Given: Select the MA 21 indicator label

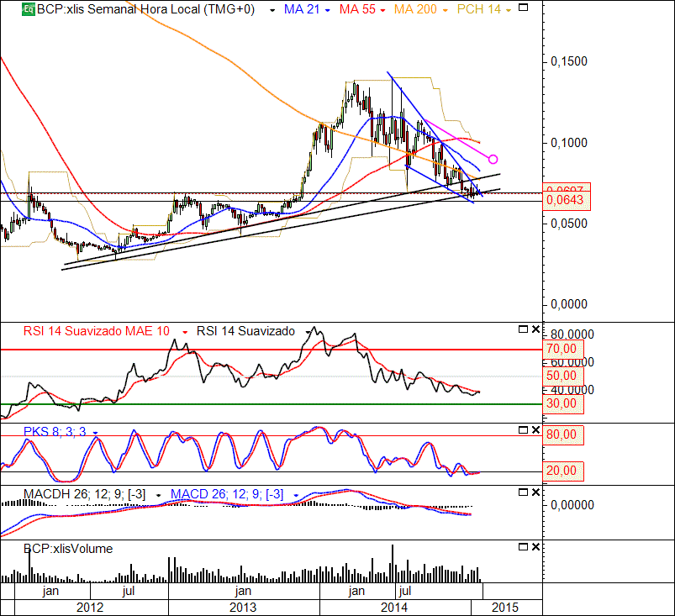Looking at the screenshot, I should click(x=302, y=9).
